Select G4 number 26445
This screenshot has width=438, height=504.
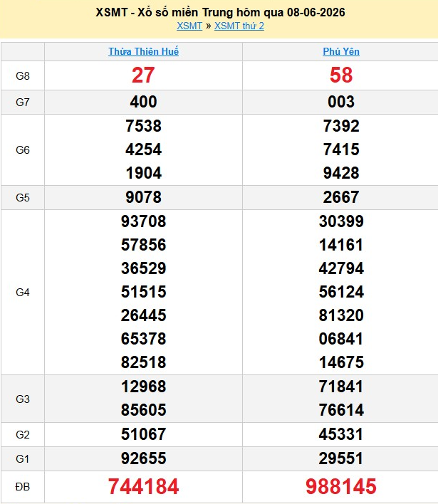[143, 315]
